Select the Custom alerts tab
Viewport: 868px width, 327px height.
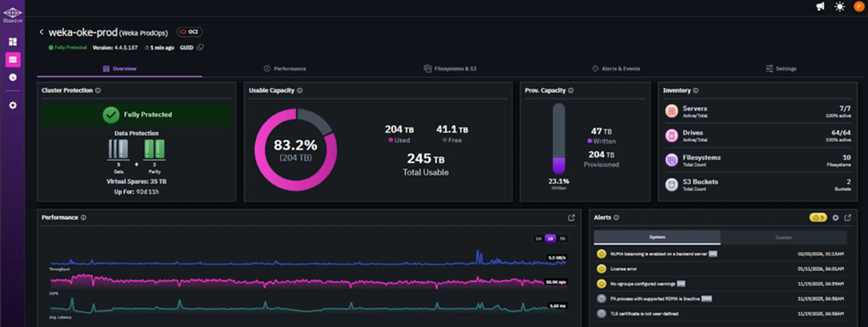[784, 237]
